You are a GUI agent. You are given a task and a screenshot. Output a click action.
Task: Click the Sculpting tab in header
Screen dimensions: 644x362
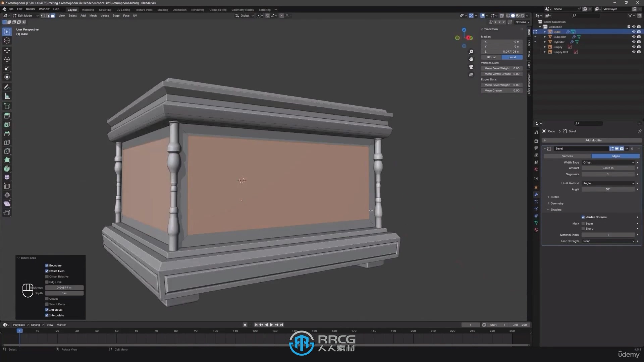(x=105, y=10)
